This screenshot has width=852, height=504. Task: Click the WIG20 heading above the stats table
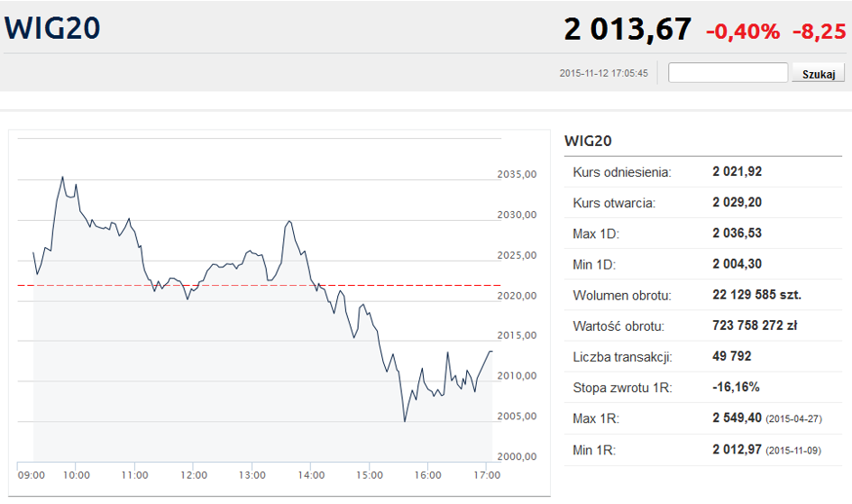(588, 141)
